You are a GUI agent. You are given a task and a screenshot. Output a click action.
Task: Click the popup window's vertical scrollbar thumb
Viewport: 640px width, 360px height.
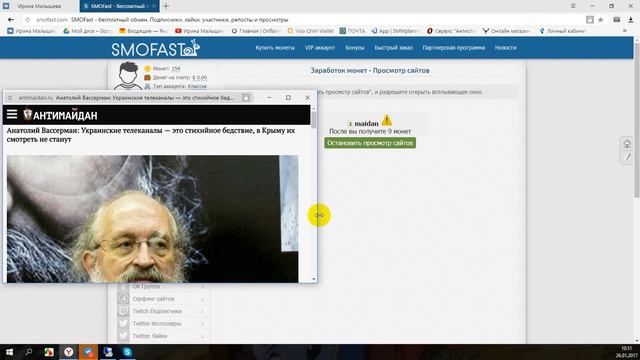click(313, 120)
